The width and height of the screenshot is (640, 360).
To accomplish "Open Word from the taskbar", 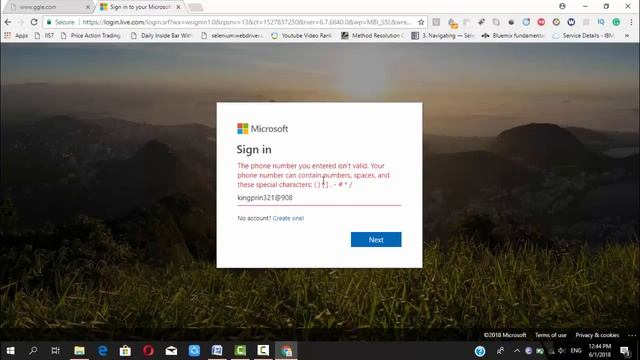I will point(217,351).
